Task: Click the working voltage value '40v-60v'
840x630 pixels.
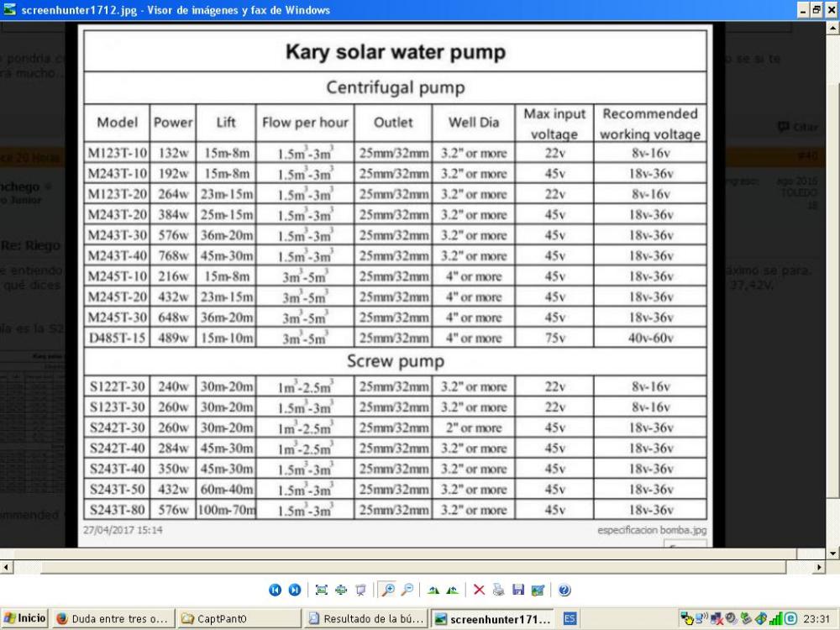Action: click(650, 338)
